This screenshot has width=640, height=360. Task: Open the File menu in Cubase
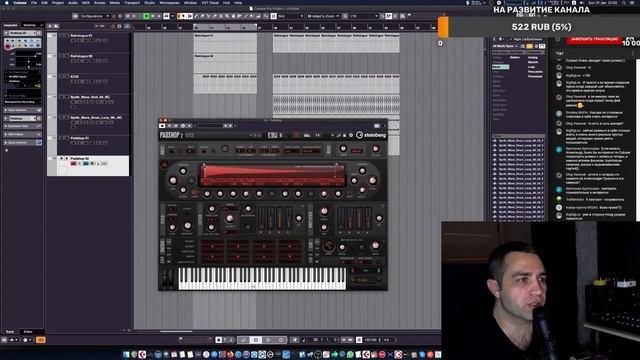point(34,2)
